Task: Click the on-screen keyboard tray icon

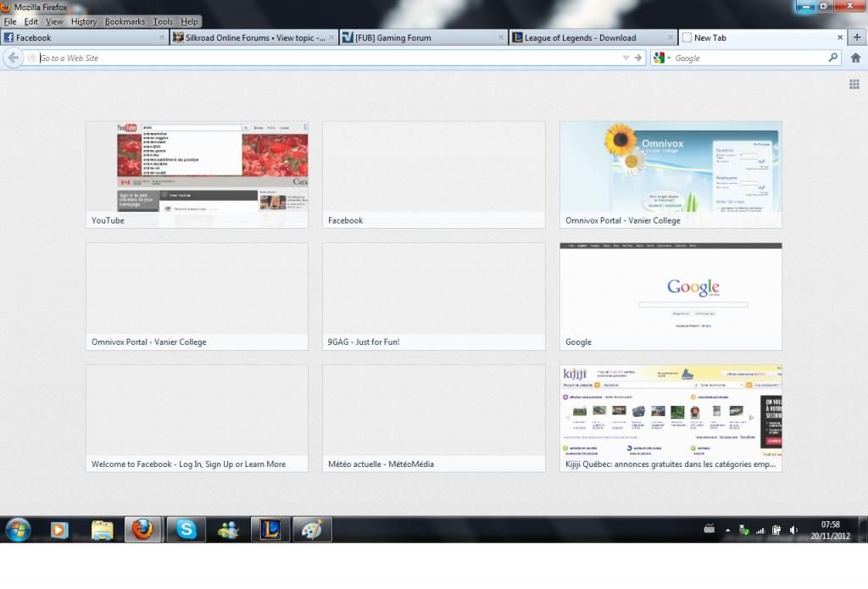Action: (709, 529)
